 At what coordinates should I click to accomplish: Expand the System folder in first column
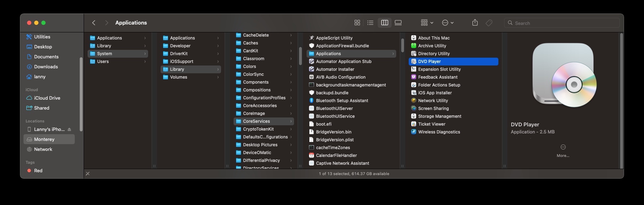pos(145,54)
